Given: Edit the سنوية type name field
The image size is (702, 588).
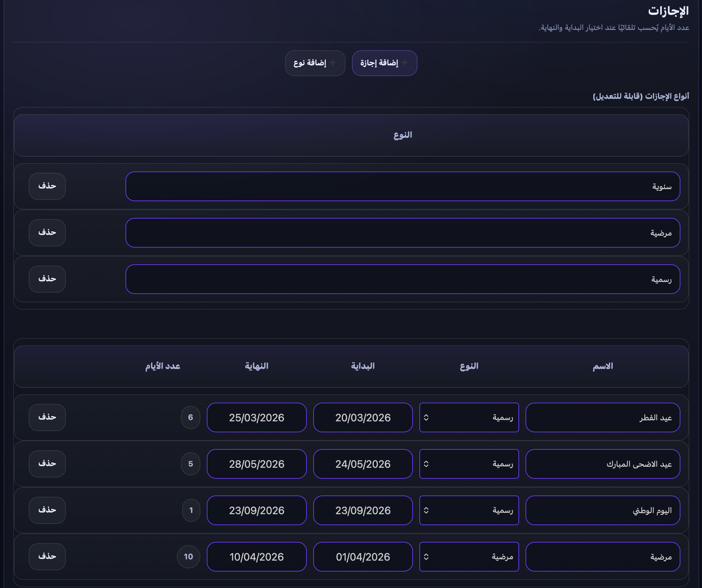Looking at the screenshot, I should tap(403, 186).
